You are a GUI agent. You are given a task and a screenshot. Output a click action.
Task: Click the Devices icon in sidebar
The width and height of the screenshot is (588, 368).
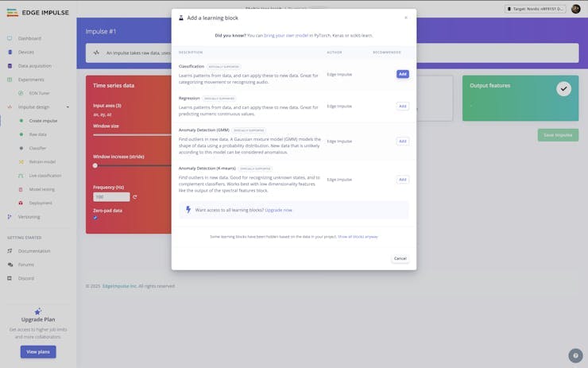point(10,52)
